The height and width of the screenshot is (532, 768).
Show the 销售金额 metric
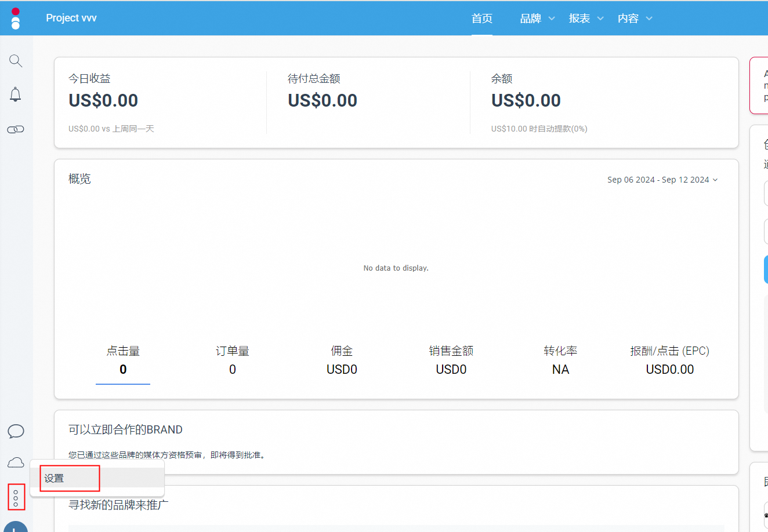click(451, 359)
